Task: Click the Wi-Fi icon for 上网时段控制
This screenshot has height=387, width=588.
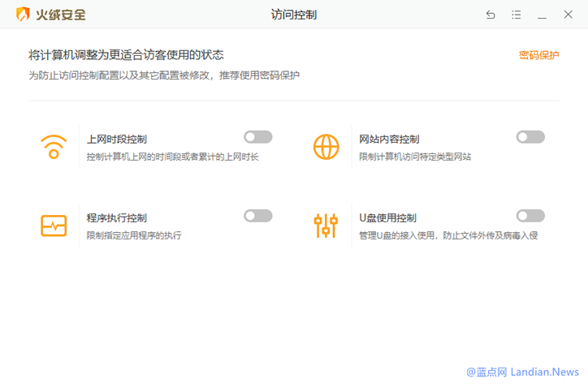Action: pos(54,147)
